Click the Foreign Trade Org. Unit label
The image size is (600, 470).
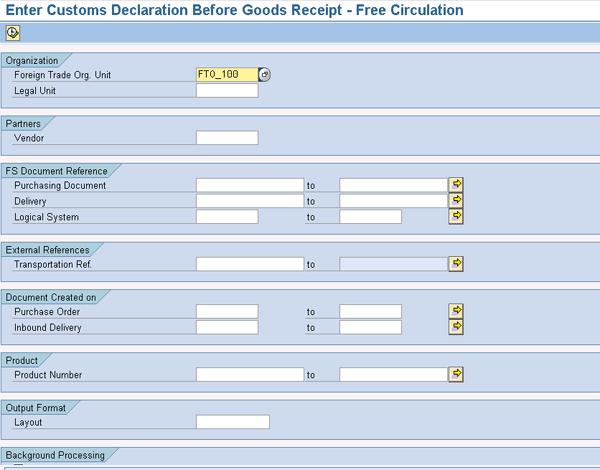click(x=62, y=75)
